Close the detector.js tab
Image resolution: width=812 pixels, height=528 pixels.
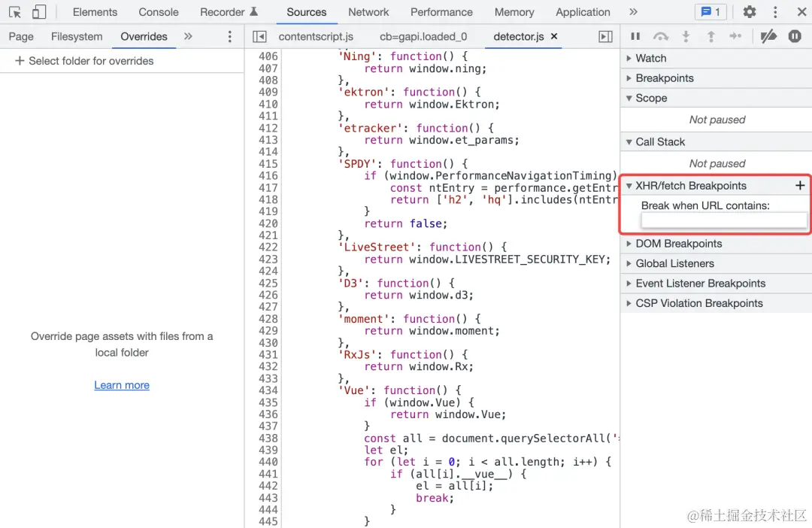[x=554, y=36]
